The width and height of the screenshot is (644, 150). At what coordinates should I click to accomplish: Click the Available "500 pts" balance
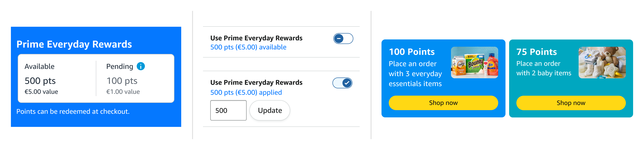pyautogui.click(x=40, y=81)
